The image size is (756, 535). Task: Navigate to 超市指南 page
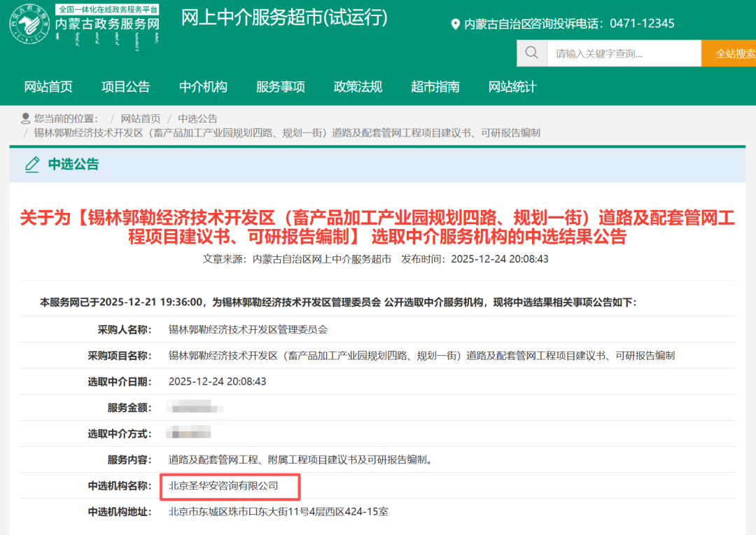(x=435, y=87)
